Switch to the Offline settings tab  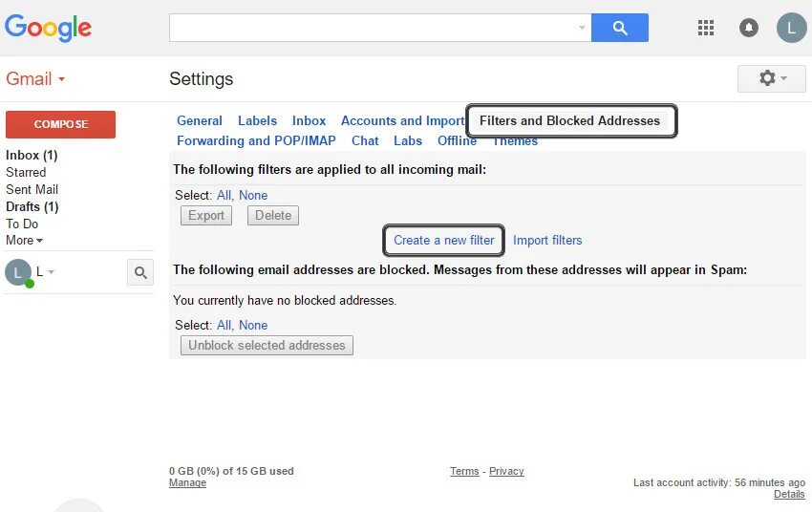[457, 140]
